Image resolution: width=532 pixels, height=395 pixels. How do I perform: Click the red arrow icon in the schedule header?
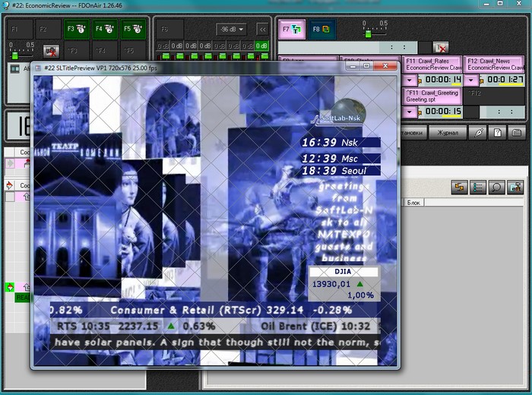coord(9,185)
